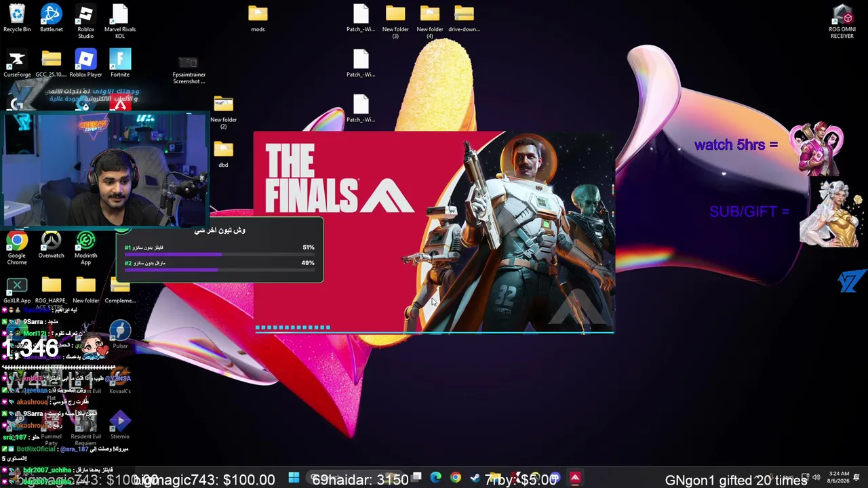The height and width of the screenshot is (488, 868).
Task: Select the ROG_HARPE_ACE_EXTRE folder
Action: pyautogui.click(x=51, y=293)
